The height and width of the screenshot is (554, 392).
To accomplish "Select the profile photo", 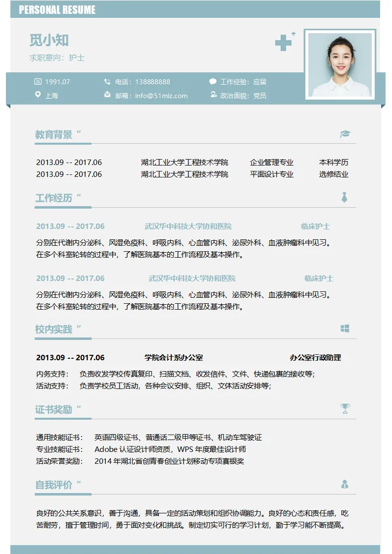I will click(340, 64).
